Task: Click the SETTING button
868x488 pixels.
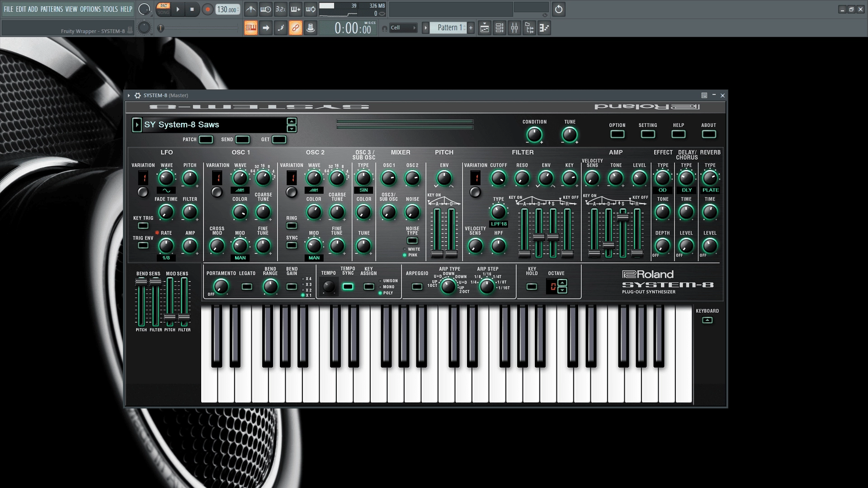Action: click(648, 134)
